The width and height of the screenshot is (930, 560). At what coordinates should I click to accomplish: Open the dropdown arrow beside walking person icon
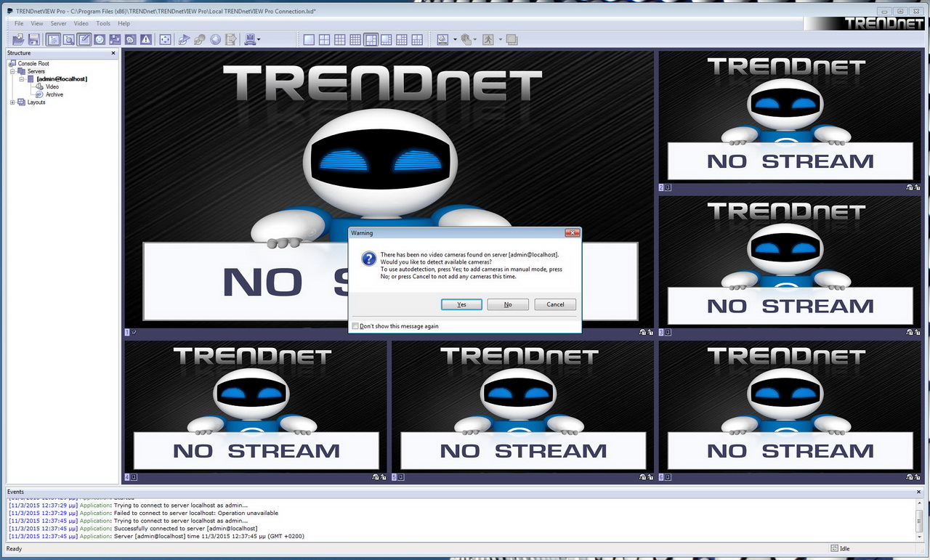pos(500,40)
